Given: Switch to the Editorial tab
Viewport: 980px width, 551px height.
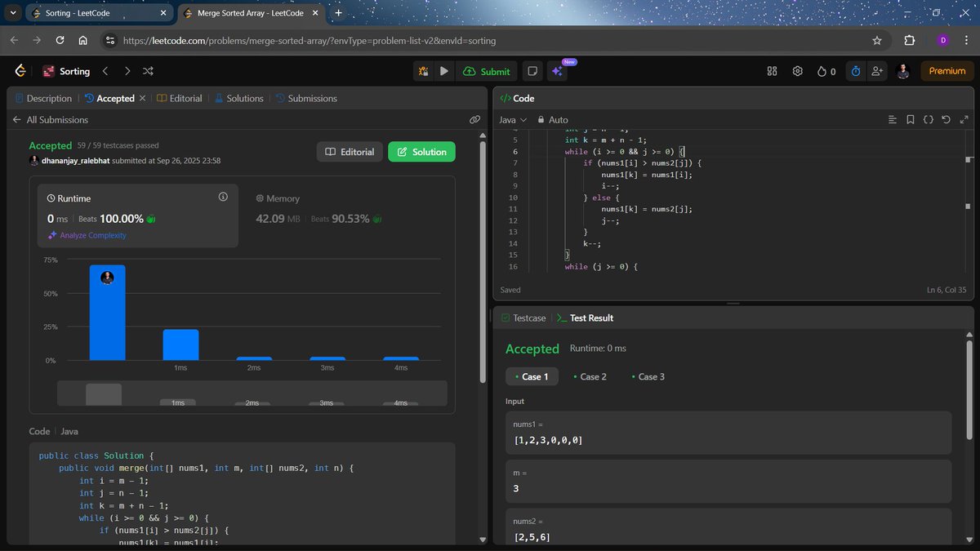Looking at the screenshot, I should 179,98.
